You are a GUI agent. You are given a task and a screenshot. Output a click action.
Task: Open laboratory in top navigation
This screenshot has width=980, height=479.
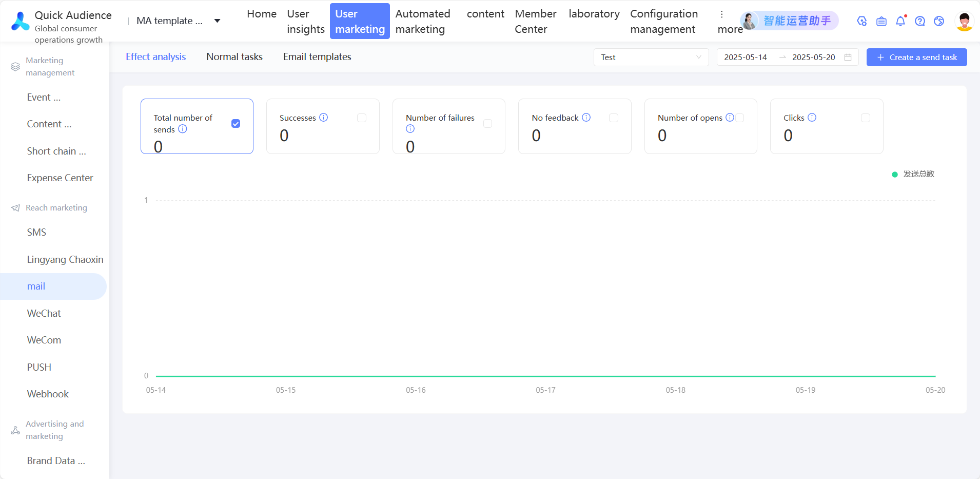click(594, 14)
